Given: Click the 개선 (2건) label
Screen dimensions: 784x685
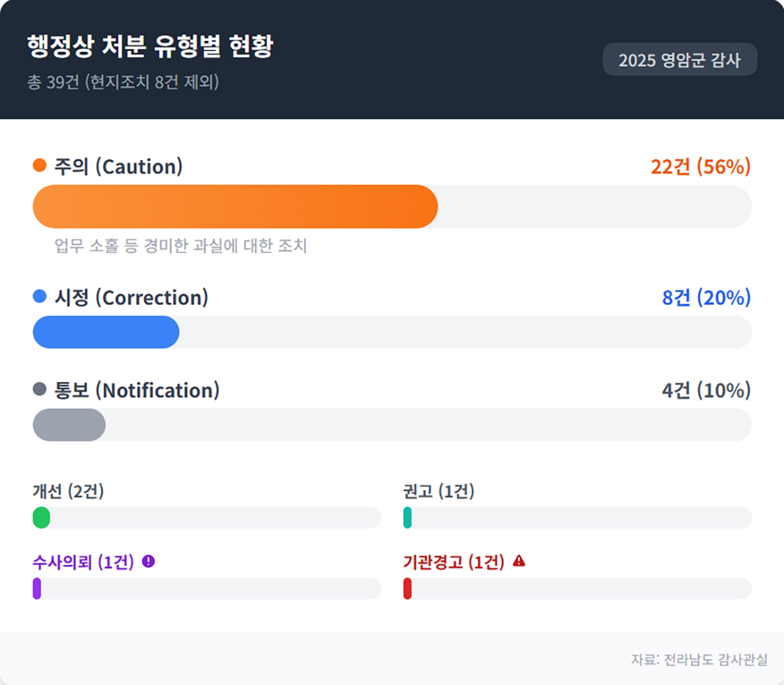Looking at the screenshot, I should tap(69, 491).
